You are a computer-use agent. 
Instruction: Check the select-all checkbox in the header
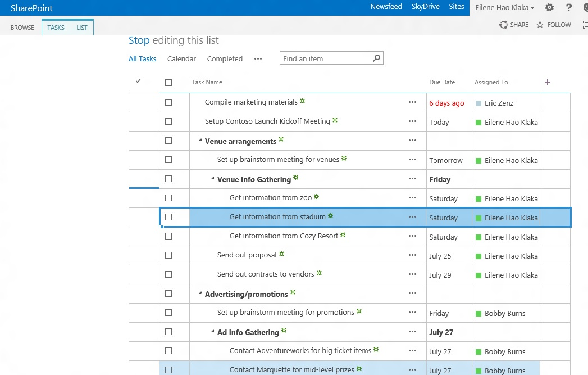coord(168,82)
